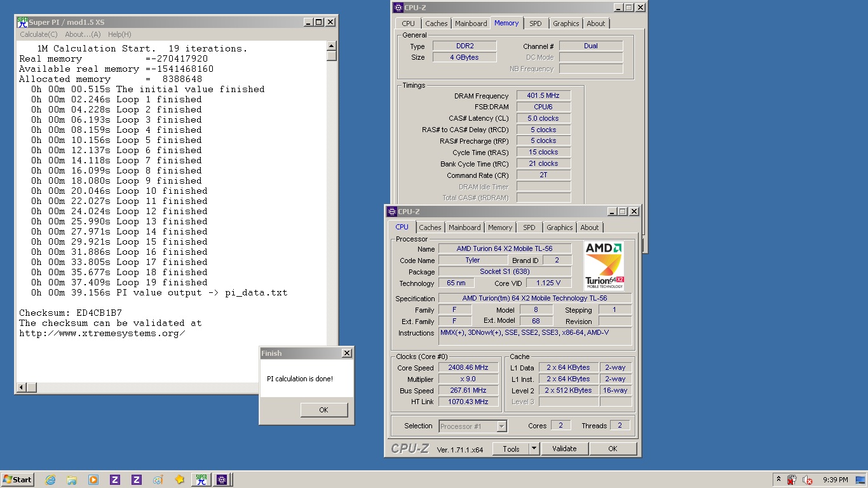Click the Super PI title bar icon
This screenshot has height=488, width=868.
click(x=22, y=22)
